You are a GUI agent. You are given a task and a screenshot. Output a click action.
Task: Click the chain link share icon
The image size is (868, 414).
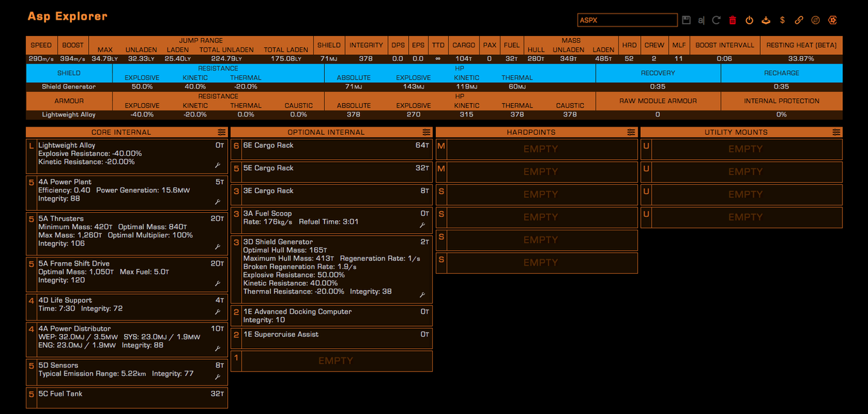click(x=799, y=20)
